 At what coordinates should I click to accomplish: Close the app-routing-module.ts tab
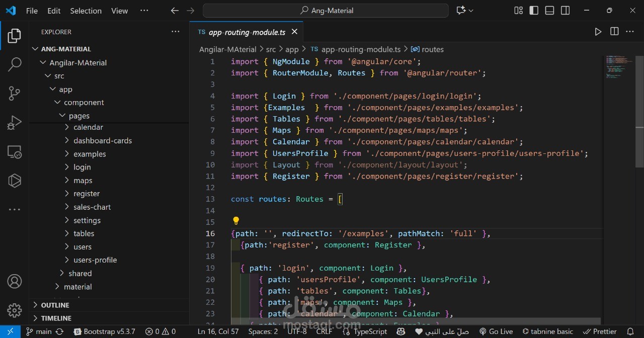(x=295, y=32)
